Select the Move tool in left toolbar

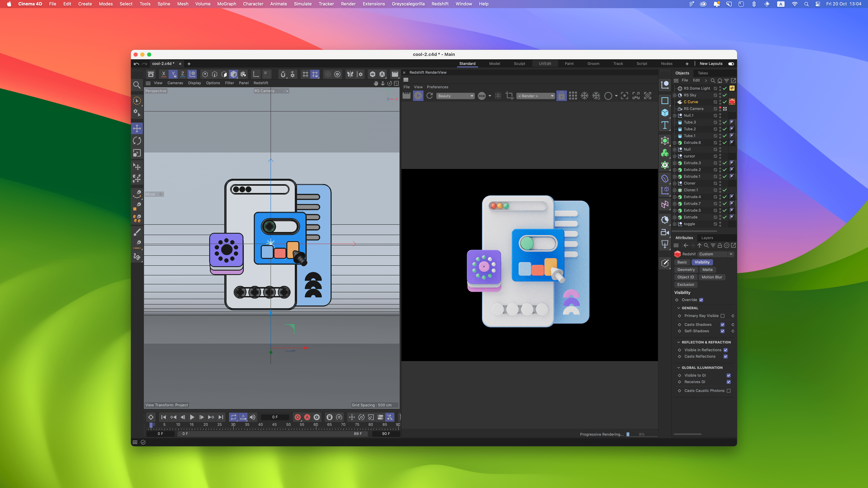[137, 128]
